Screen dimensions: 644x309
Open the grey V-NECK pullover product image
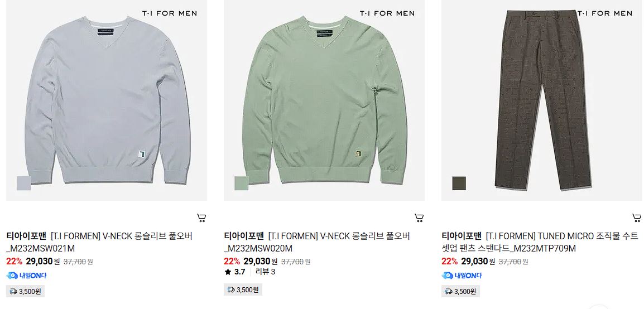click(x=107, y=100)
